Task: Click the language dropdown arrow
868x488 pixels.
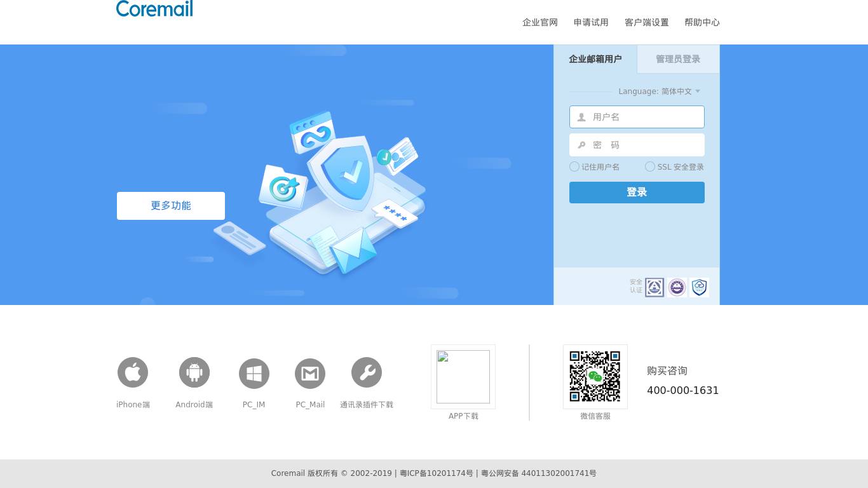Action: [697, 91]
